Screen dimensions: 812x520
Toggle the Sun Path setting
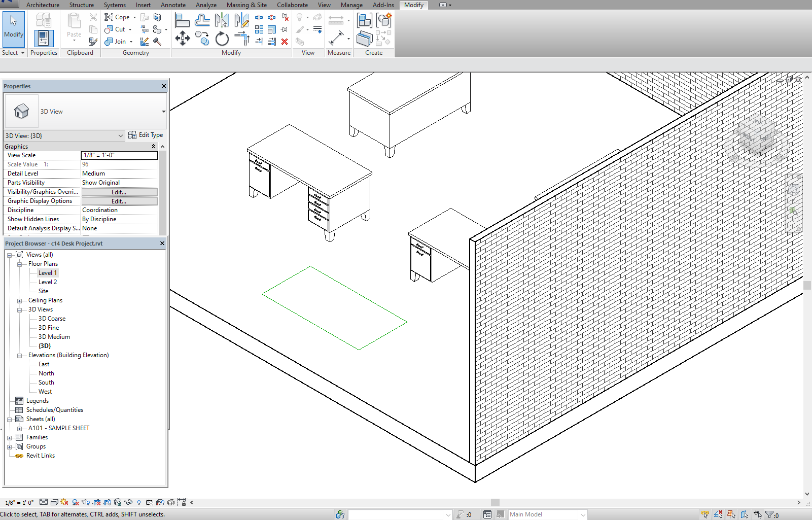coord(63,502)
